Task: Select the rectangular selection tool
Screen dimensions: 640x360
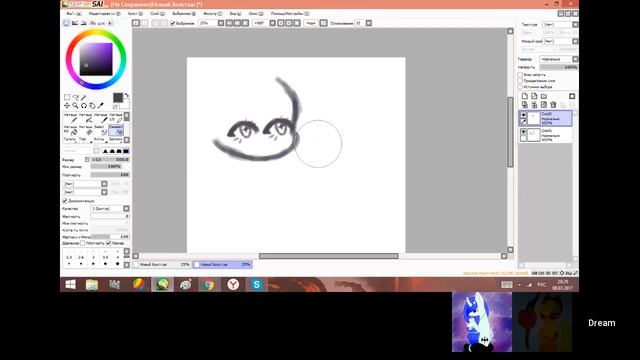Action: click(x=67, y=97)
